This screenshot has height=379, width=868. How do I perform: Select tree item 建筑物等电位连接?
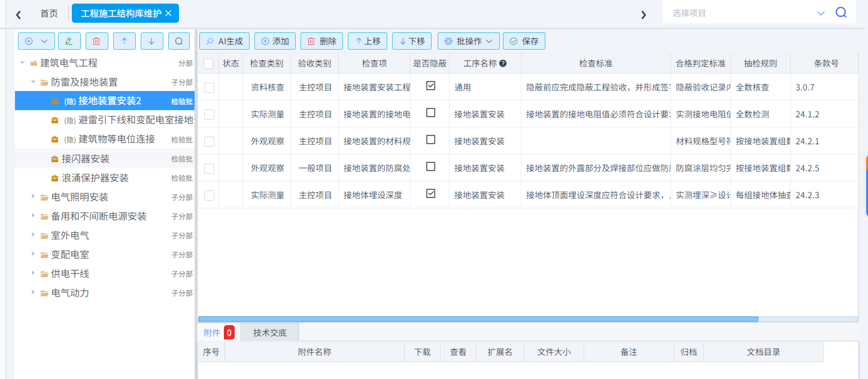tap(105, 139)
